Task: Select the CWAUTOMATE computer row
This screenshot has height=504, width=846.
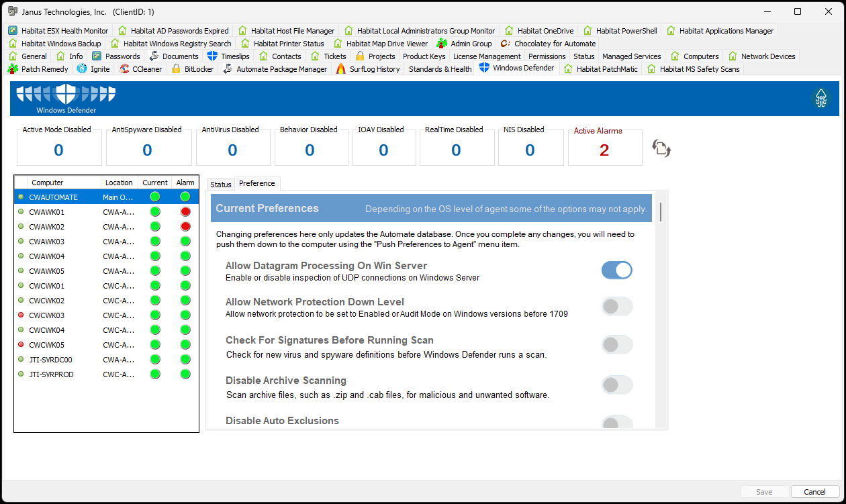Action: tap(107, 197)
